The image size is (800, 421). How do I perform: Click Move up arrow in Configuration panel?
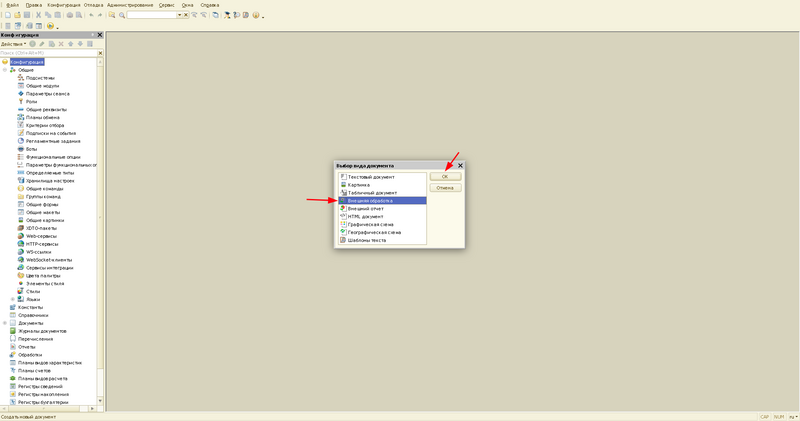click(71, 44)
